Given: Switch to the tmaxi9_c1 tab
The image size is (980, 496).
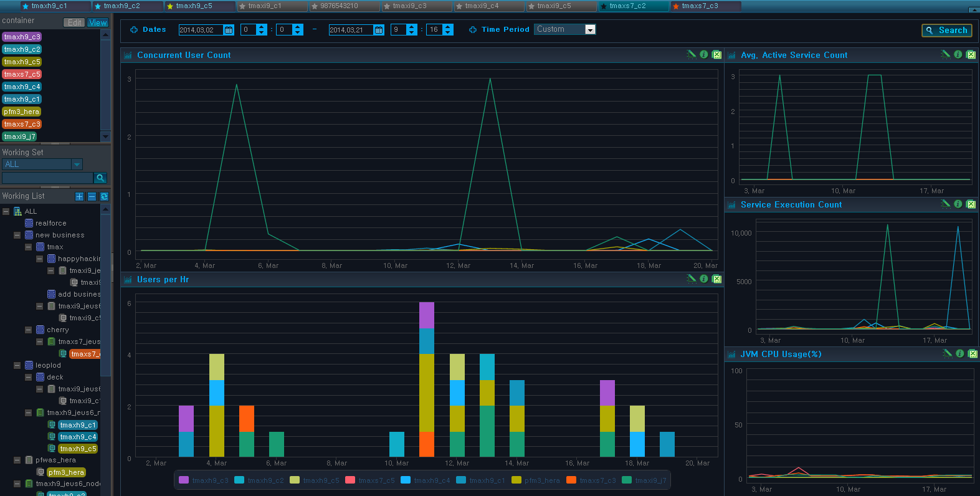Looking at the screenshot, I should click(x=272, y=6).
